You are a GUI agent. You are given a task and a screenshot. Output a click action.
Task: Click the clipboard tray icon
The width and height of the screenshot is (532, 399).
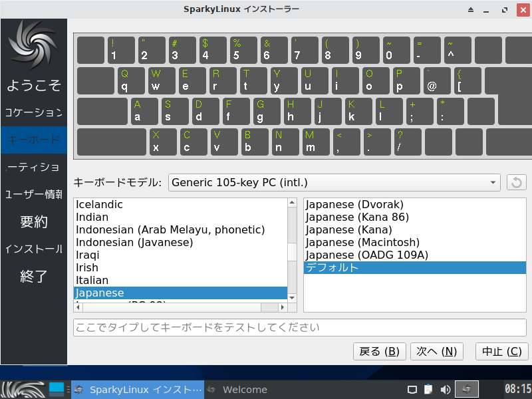click(428, 389)
